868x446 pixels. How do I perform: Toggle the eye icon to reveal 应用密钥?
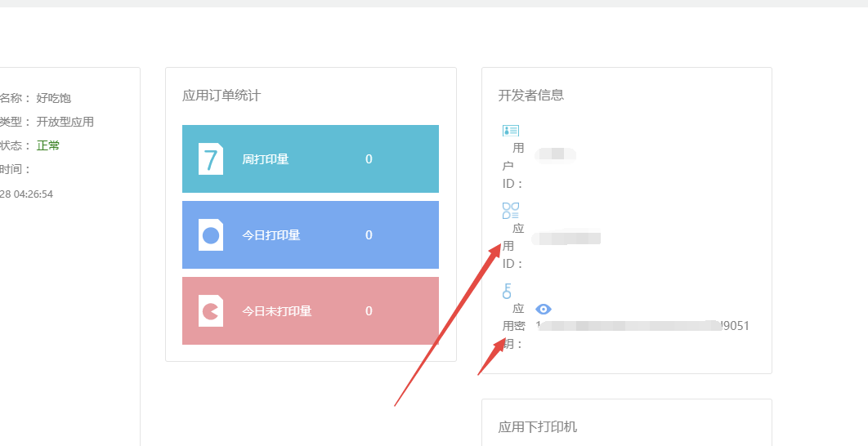544,309
